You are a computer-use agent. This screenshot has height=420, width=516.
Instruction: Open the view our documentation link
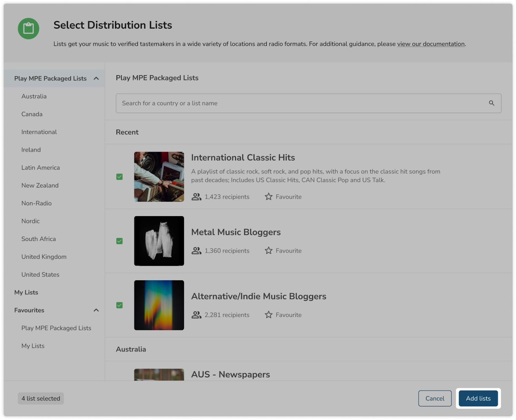(431, 44)
